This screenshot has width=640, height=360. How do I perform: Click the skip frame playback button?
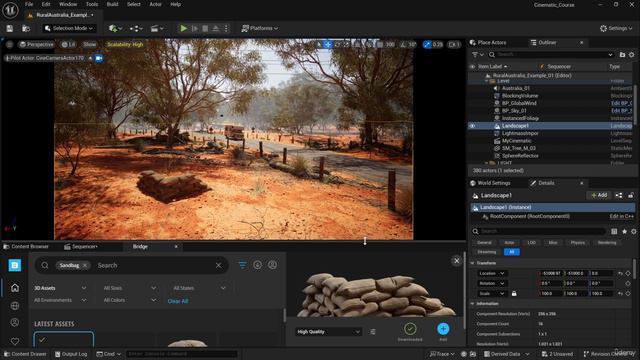tap(195, 28)
